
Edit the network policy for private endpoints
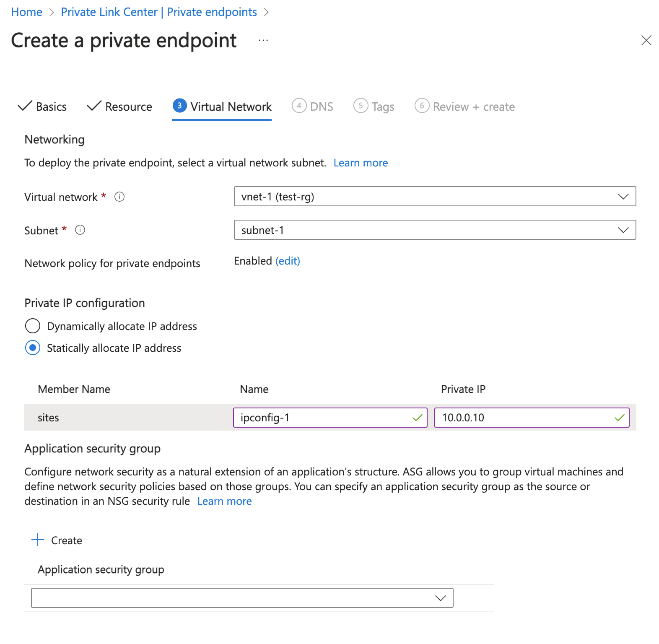pos(288,261)
